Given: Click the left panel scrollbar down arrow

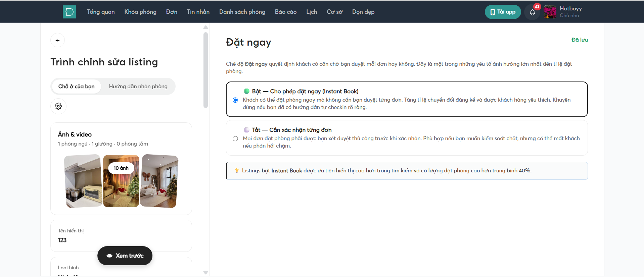Looking at the screenshot, I should (x=206, y=273).
